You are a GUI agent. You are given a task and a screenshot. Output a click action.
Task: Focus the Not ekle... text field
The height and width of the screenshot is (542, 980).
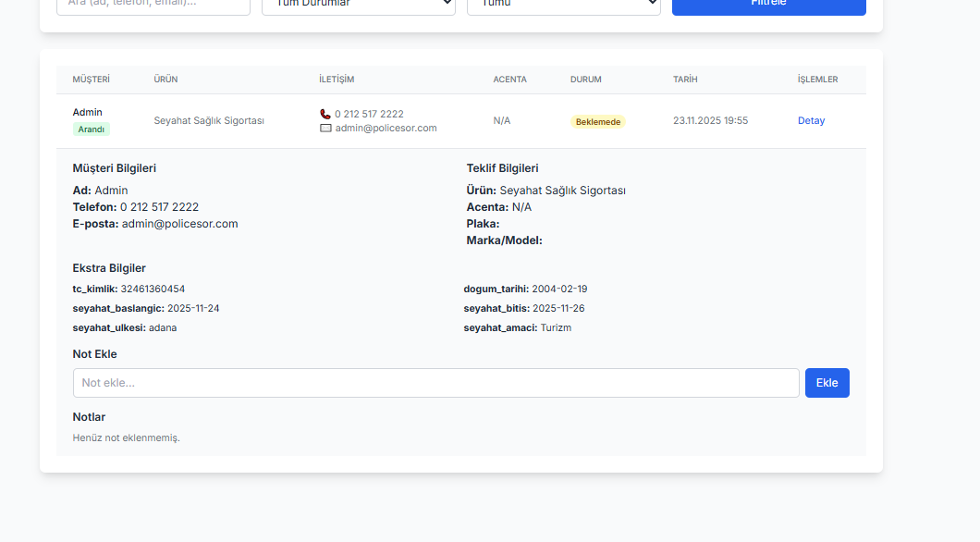click(x=435, y=383)
